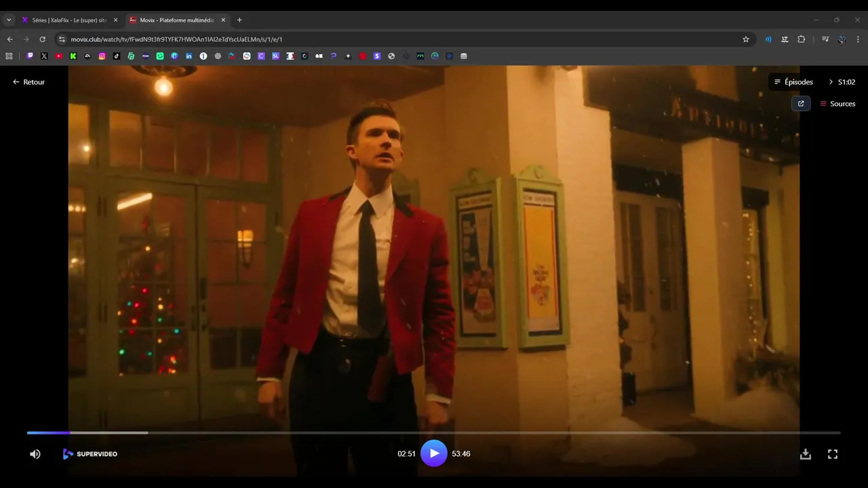Bookmark this page with the star icon
The height and width of the screenshot is (488, 868).
tap(746, 39)
